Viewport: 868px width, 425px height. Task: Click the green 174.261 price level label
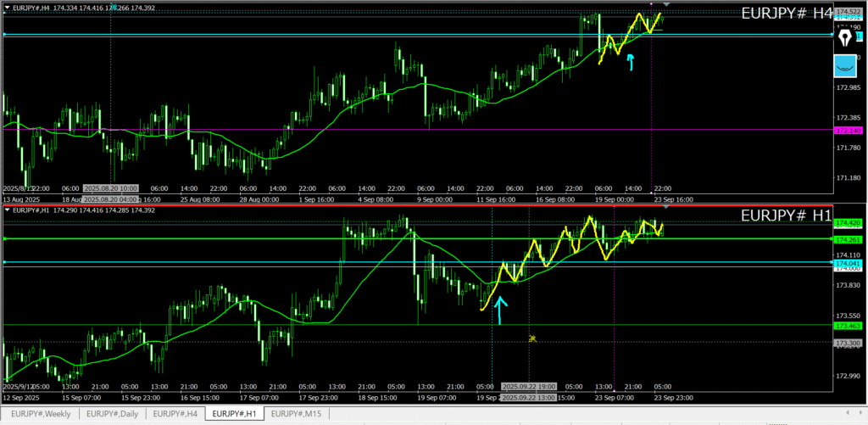(849, 239)
